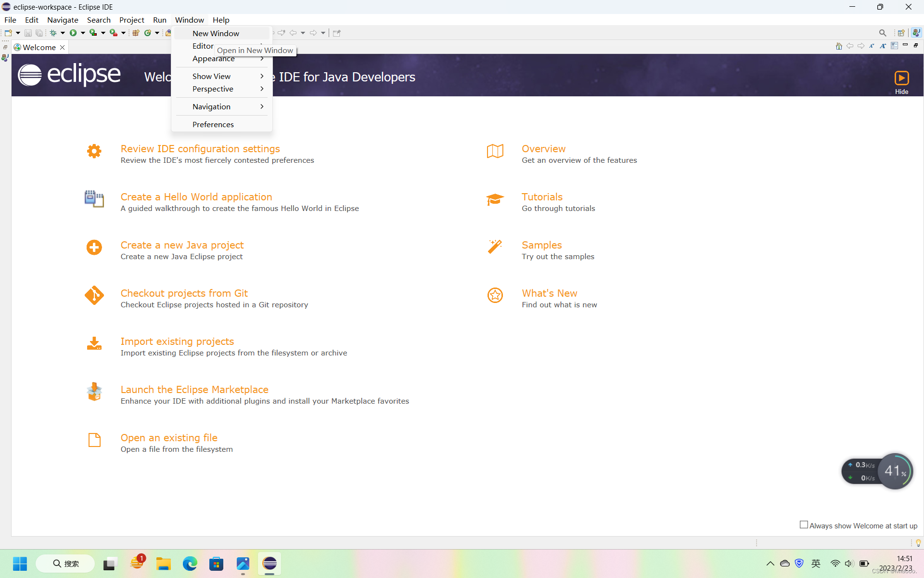
Task: Open Create a Hello World application link
Action: [x=196, y=197]
